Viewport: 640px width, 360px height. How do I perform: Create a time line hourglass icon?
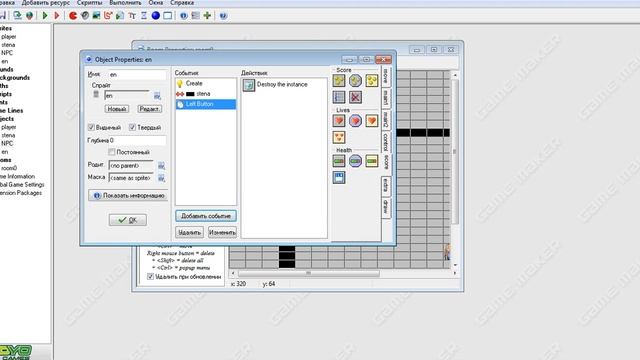click(144, 16)
